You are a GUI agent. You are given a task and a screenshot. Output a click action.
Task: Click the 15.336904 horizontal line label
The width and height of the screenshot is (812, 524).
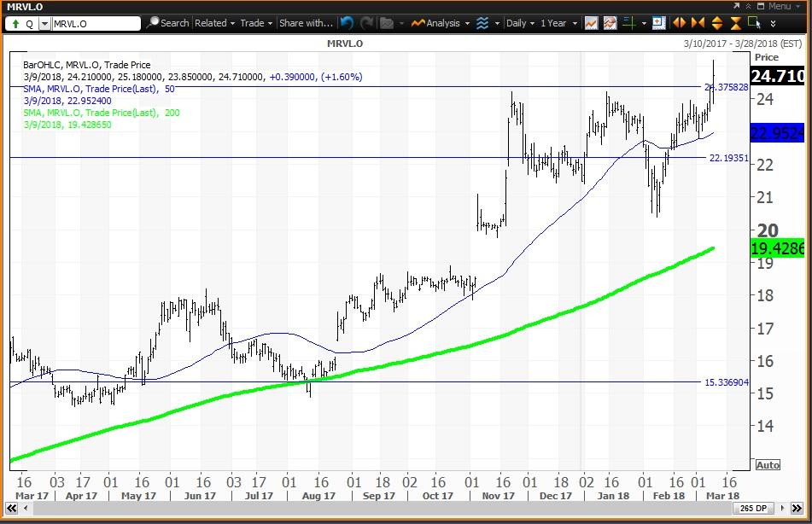coord(727,382)
